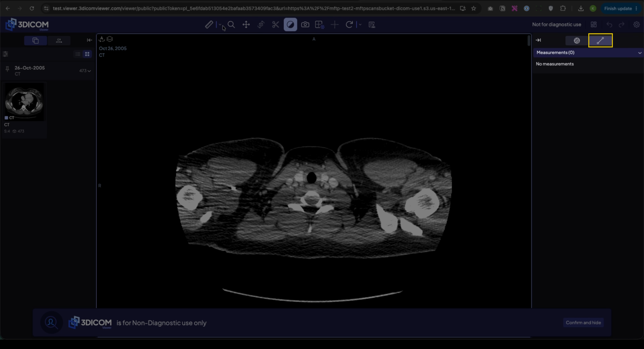Screen dimensions: 644x349
Task: Select the scissors cut tool
Action: click(275, 24)
